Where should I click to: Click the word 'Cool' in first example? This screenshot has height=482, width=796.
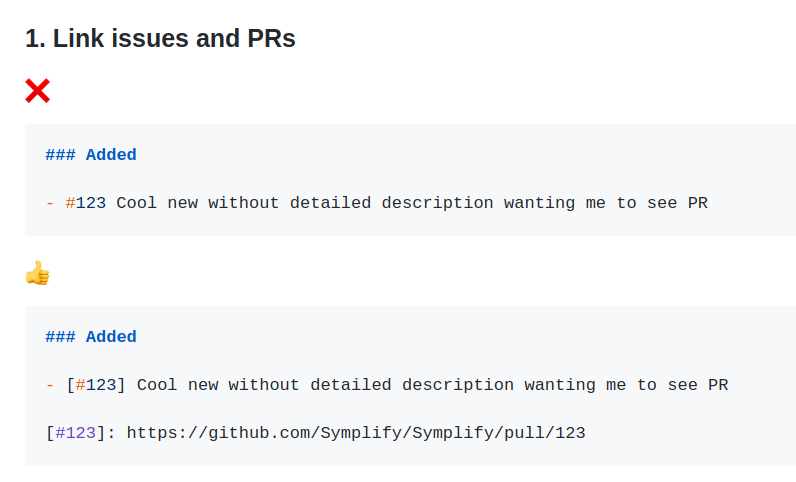click(x=137, y=203)
